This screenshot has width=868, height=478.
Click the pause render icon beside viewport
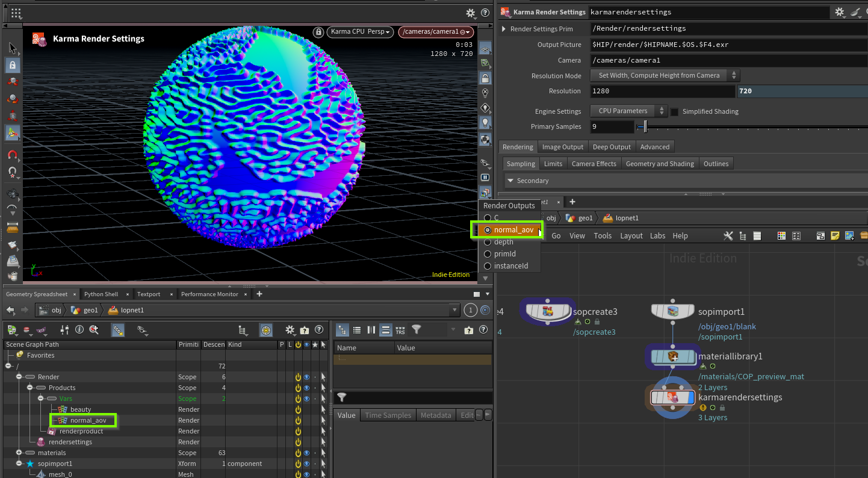tap(485, 178)
